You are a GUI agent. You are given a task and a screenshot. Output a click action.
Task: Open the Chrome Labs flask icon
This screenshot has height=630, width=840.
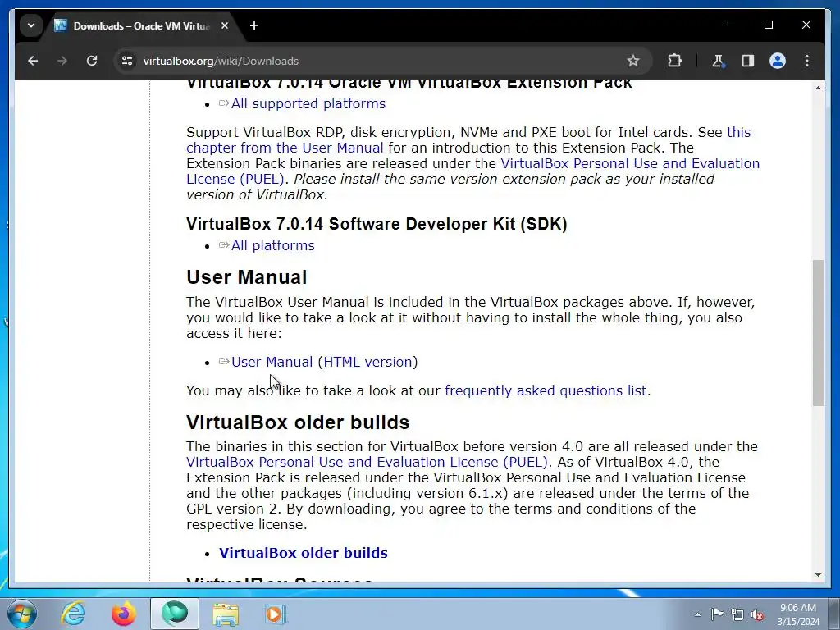718,61
